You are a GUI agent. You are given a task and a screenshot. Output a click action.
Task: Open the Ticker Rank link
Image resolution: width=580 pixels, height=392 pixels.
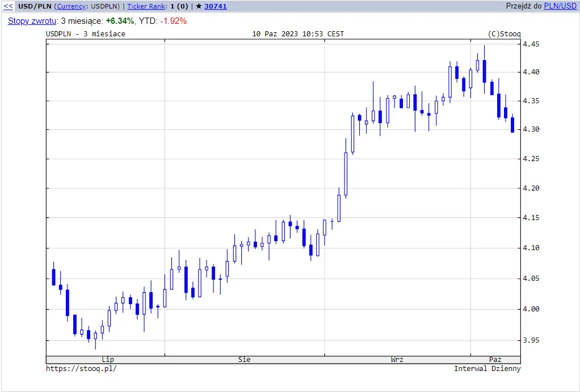[x=146, y=6]
